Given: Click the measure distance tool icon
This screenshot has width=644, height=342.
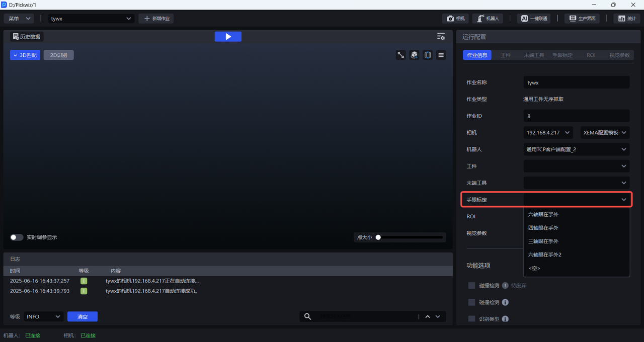Looking at the screenshot, I should coord(401,55).
